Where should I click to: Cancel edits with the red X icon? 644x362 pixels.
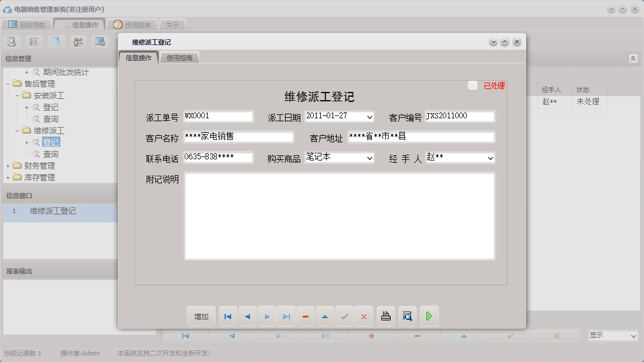click(364, 316)
